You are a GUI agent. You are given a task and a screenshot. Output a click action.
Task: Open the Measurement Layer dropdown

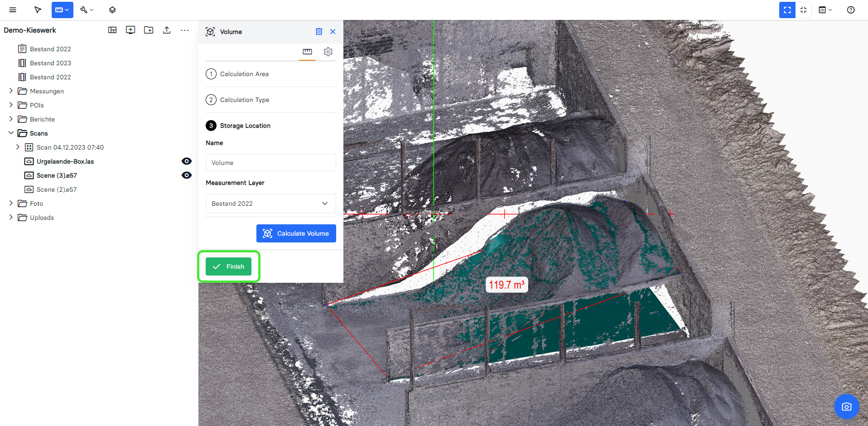[270, 203]
